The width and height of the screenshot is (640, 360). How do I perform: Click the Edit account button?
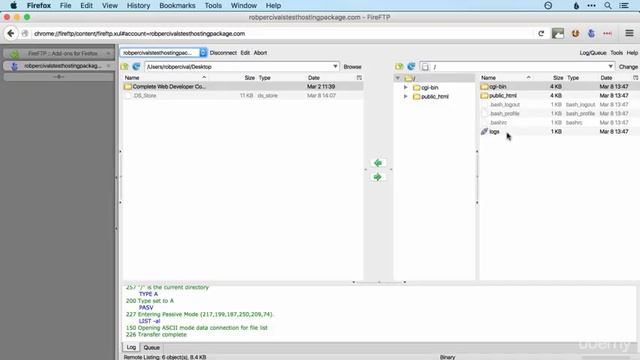[245, 53]
